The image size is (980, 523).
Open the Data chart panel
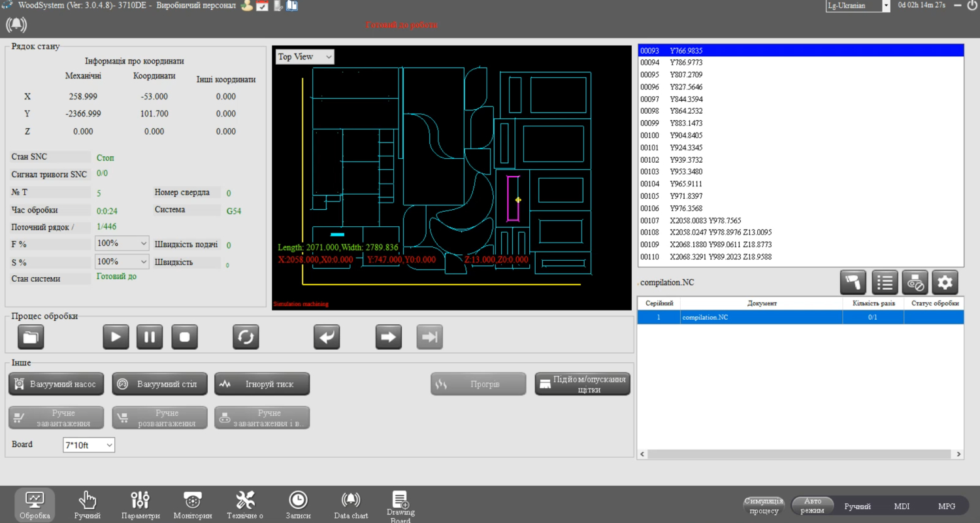351,502
